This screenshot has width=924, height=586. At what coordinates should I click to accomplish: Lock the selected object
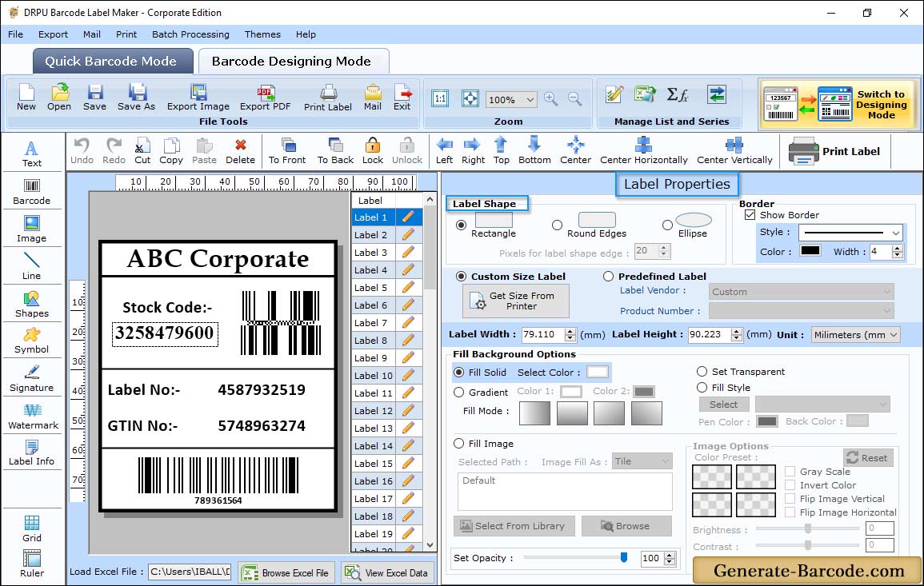[373, 151]
